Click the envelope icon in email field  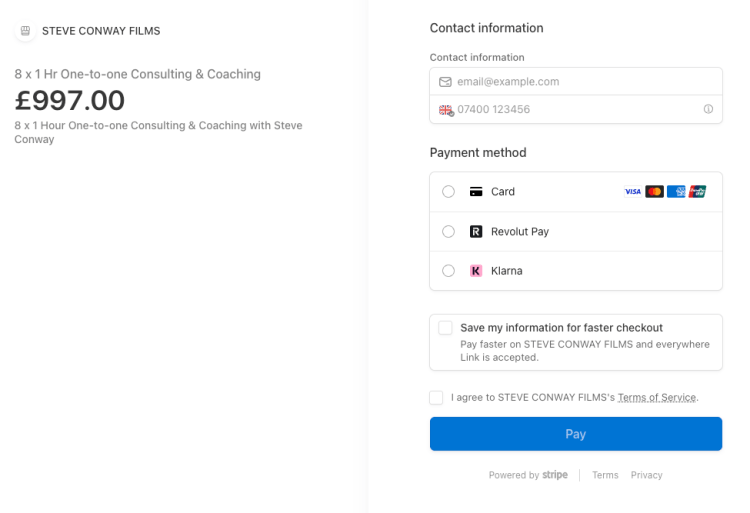446,82
